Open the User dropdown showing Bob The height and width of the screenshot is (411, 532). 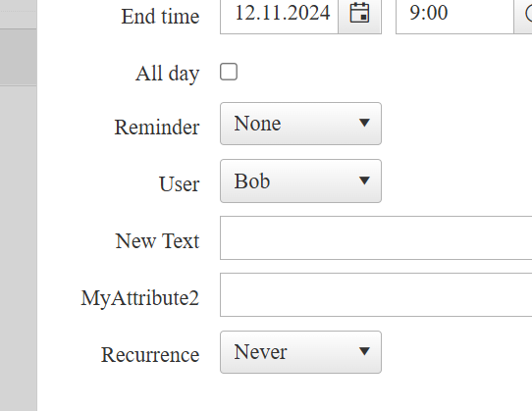coord(300,181)
